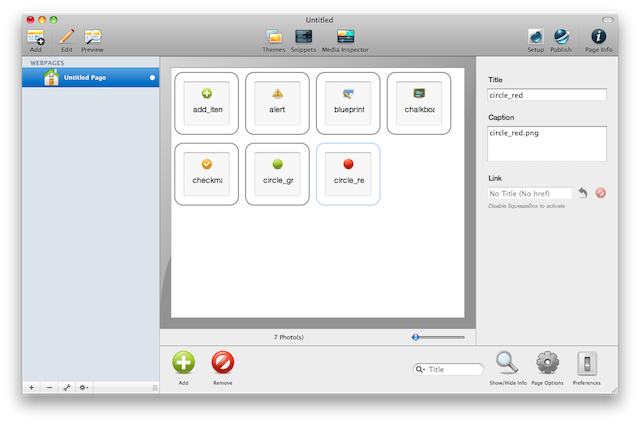Image resolution: width=640 pixels, height=424 pixels.
Task: Open the Preferences switch icon
Action: (587, 363)
